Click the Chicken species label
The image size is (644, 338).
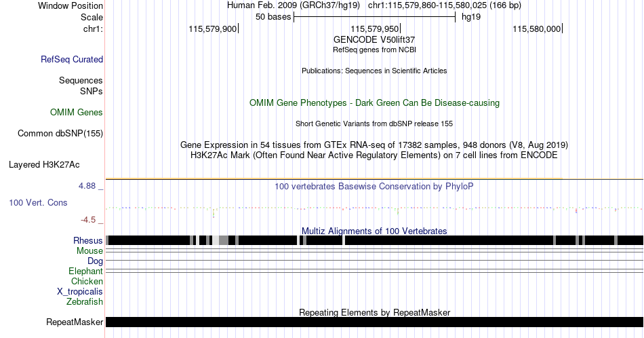click(87, 281)
